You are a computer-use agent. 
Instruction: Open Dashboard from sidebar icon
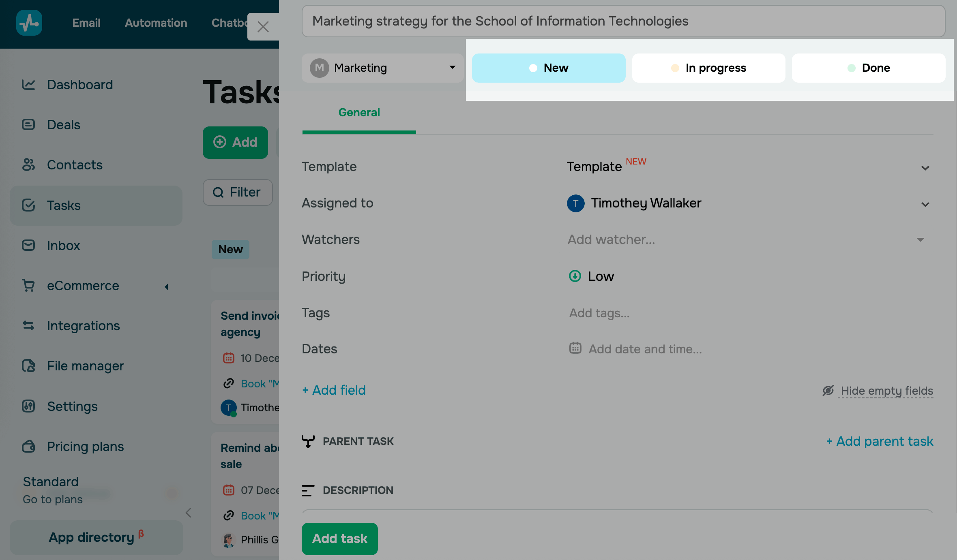pos(28,85)
